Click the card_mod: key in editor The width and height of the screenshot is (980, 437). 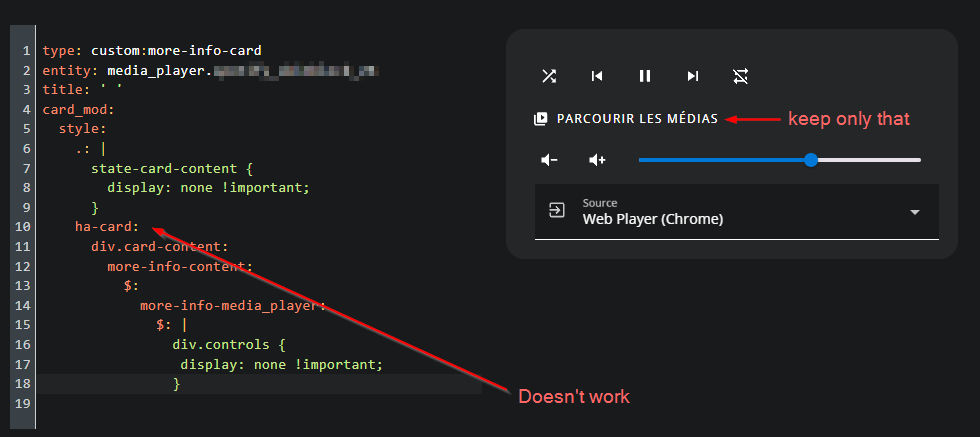(x=79, y=110)
